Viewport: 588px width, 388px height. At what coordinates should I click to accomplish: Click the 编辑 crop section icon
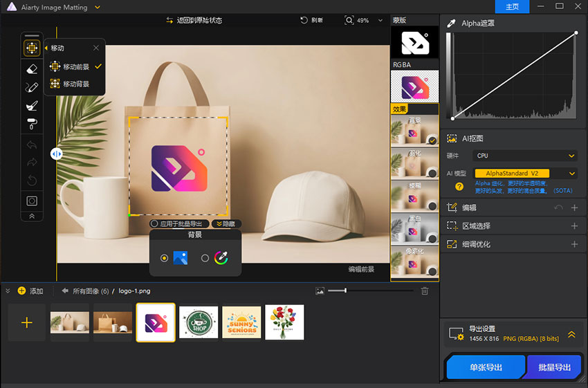(452, 207)
